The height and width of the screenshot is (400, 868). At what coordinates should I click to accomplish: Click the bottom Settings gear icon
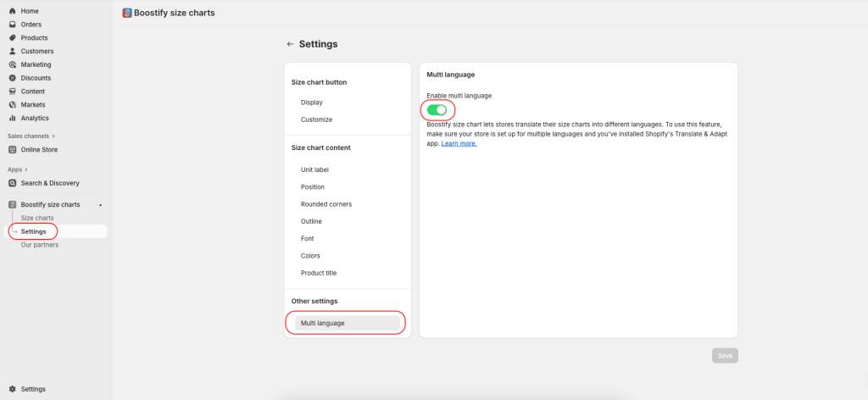tap(12, 389)
